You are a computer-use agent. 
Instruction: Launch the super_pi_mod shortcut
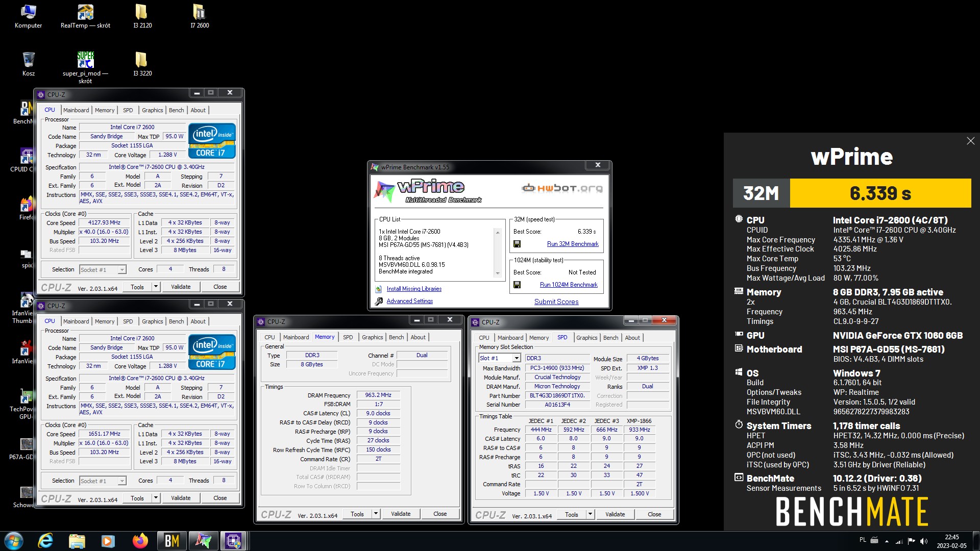point(85,67)
